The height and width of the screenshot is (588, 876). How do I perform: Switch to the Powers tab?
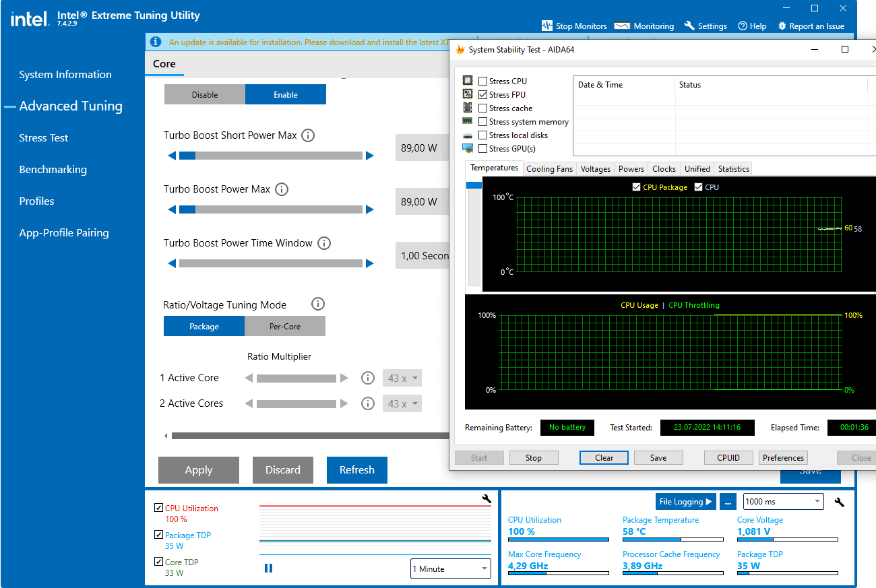pyautogui.click(x=631, y=169)
